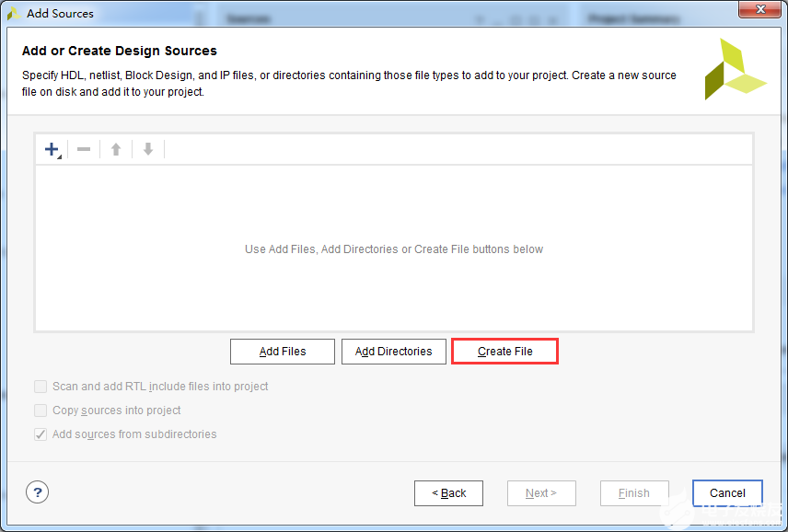This screenshot has height=532, width=788.
Task: Toggle Copy sources into project checkbox
Action: [x=41, y=411]
